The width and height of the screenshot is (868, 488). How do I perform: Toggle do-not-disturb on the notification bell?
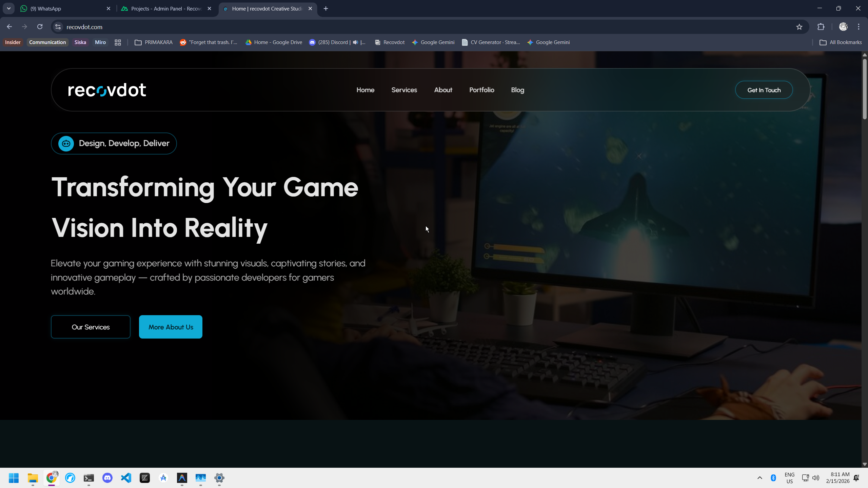tap(856, 479)
